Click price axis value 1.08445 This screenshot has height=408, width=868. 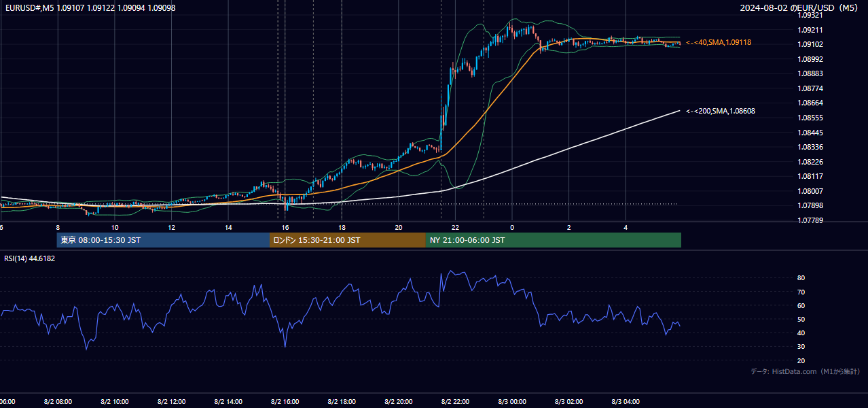point(810,133)
